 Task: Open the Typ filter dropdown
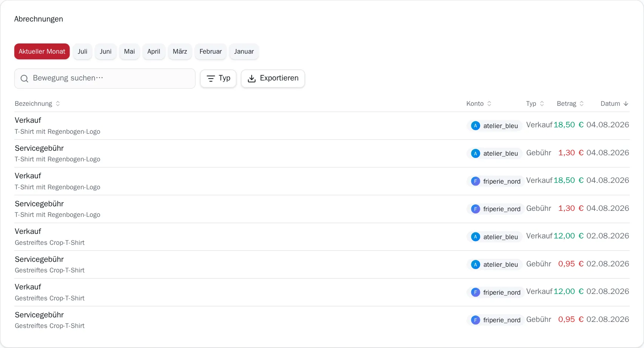click(x=218, y=79)
